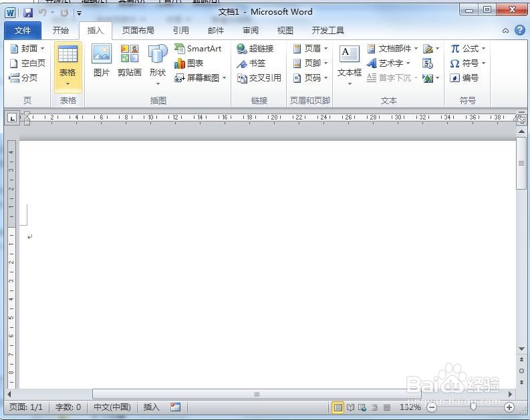530x420 pixels.
Task: Click the 132% zoom level
Action: pyautogui.click(x=410, y=407)
